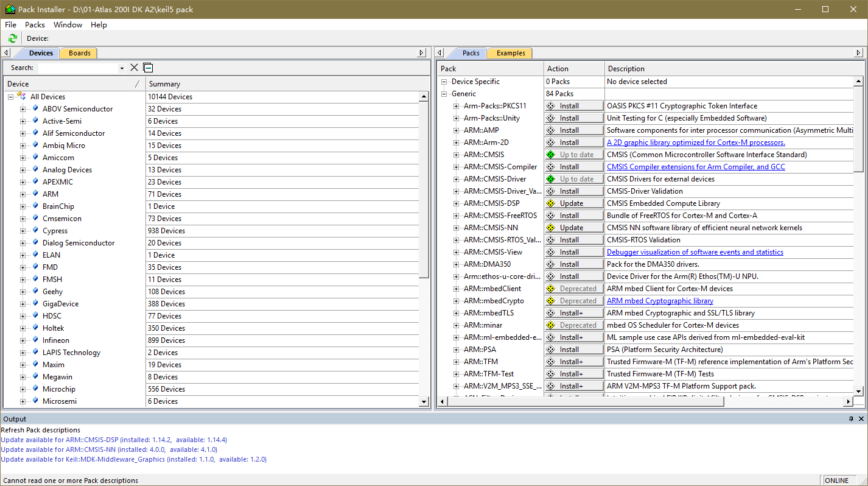Viewport: 868px width, 486px height.
Task: Select the Microsemi device row
Action: pyautogui.click(x=216, y=401)
